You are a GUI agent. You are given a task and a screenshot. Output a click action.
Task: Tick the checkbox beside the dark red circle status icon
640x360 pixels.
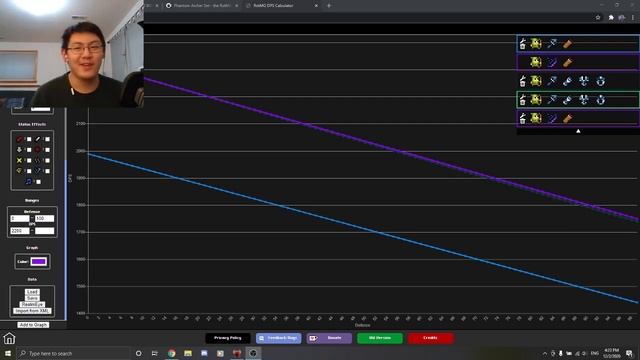[47, 150]
